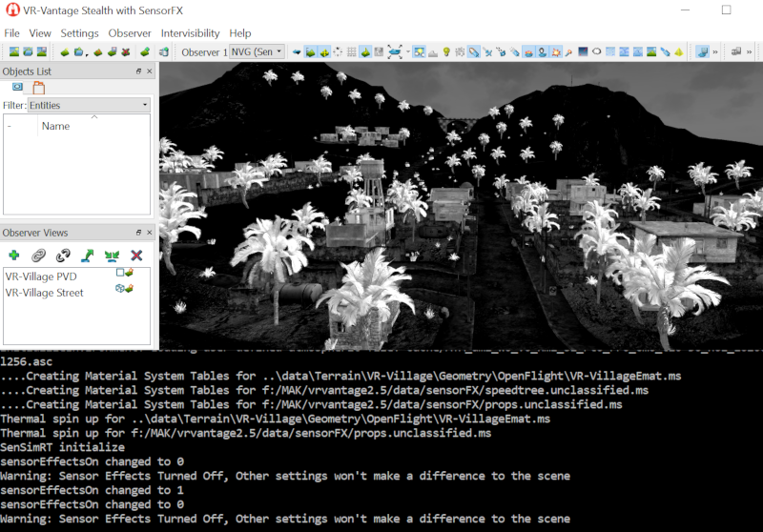Image resolution: width=763 pixels, height=532 pixels.
Task: Toggle the lightbulb lighting icon
Action: pos(446,51)
